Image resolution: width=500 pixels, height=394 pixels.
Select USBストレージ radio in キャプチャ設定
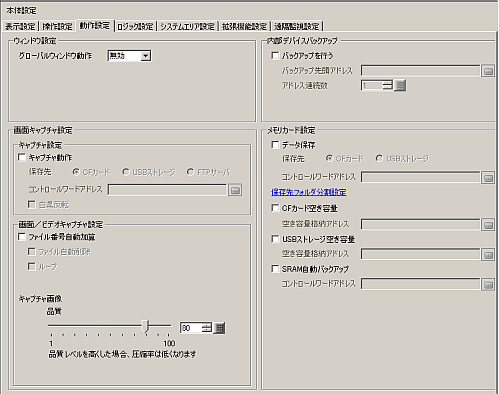tap(126, 172)
